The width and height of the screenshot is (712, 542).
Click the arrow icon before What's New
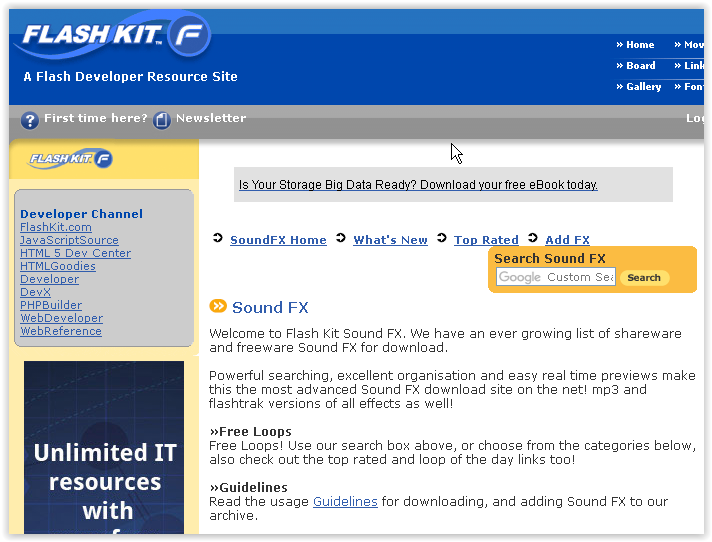(341, 238)
